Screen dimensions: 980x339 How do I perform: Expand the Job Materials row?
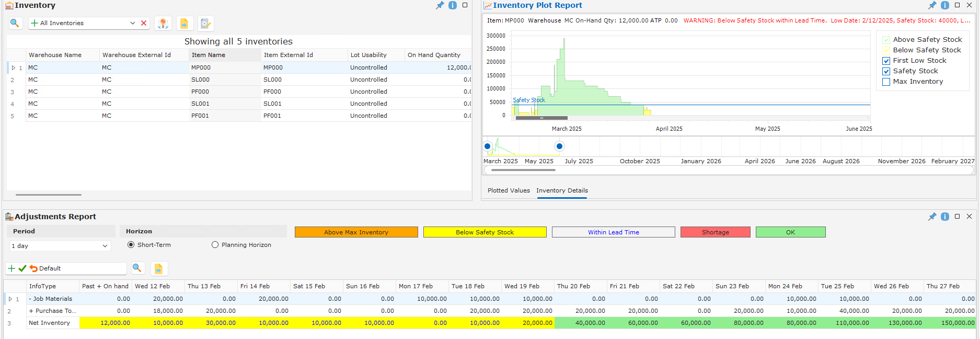tap(10, 299)
